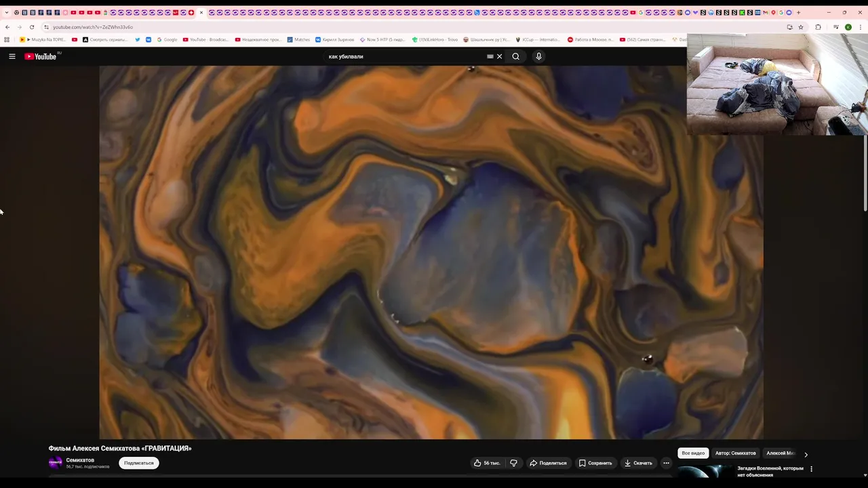Open the media control icon in toolbar

(x=836, y=27)
